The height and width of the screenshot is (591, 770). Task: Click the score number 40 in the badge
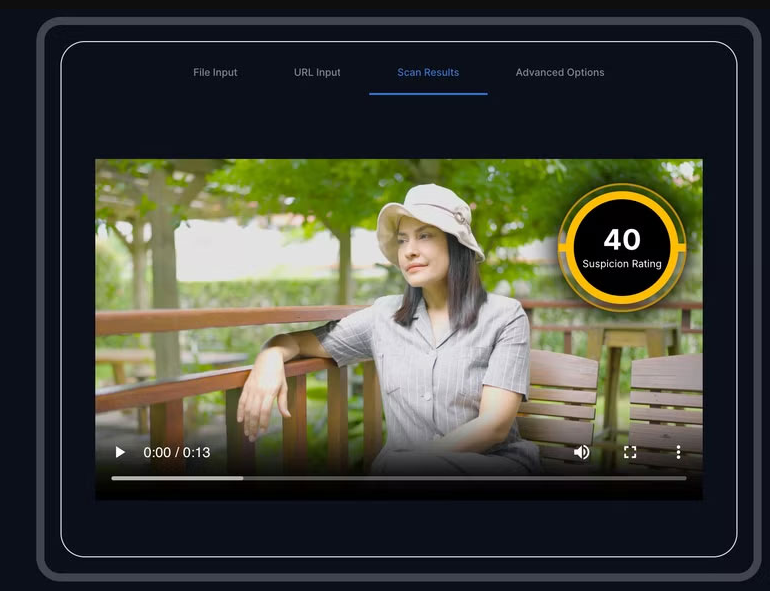(x=622, y=240)
